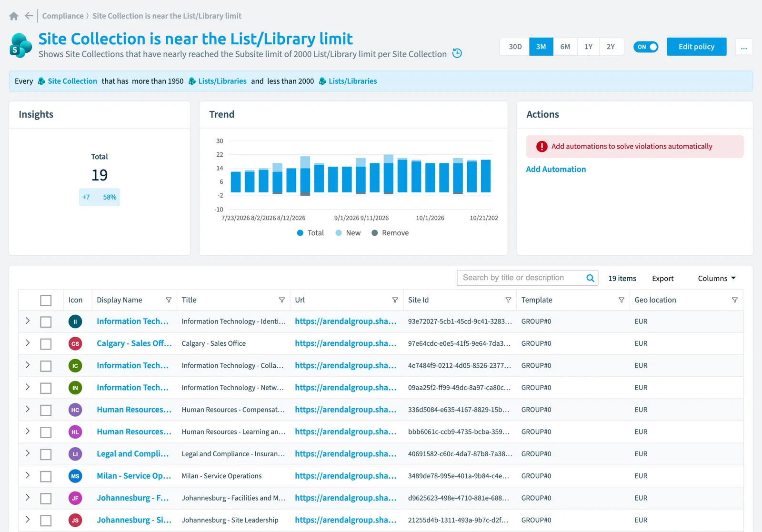Select all rows with header checkbox
Viewport: 762px width, 532px height.
coord(46,301)
